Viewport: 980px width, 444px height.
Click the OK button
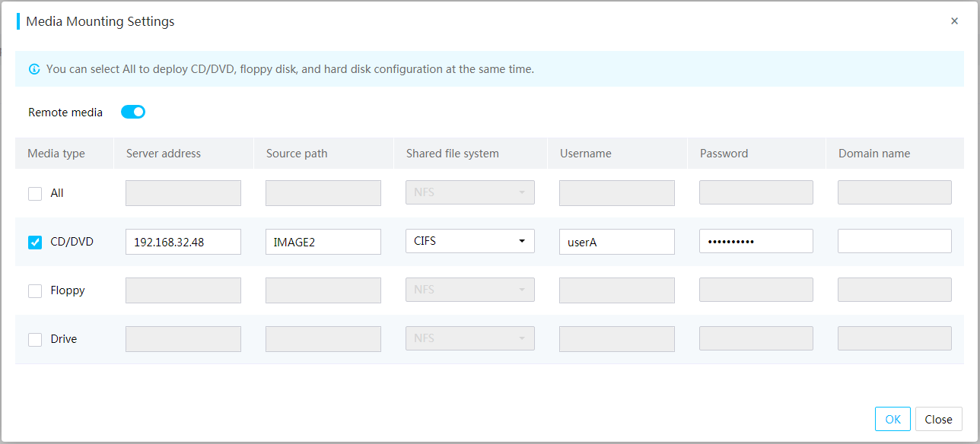click(892, 419)
